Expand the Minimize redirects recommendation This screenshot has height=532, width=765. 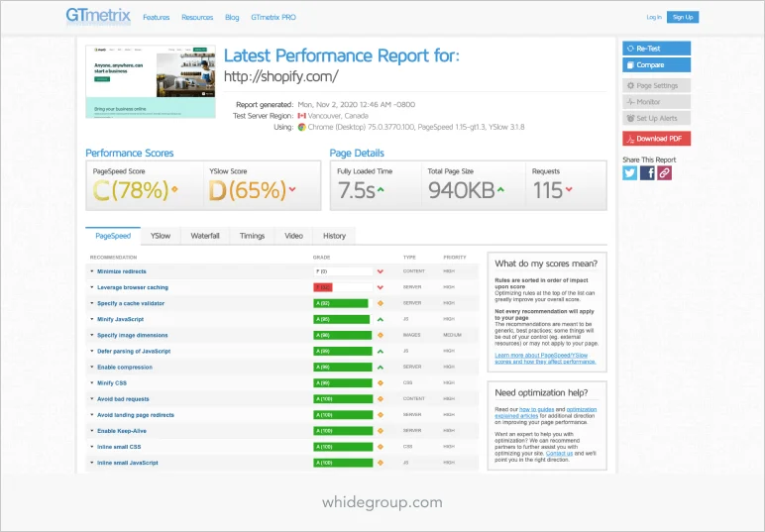tap(92, 271)
